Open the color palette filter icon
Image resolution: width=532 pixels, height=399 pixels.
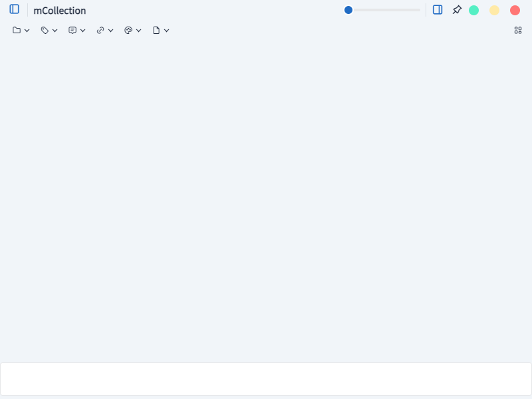(x=128, y=30)
